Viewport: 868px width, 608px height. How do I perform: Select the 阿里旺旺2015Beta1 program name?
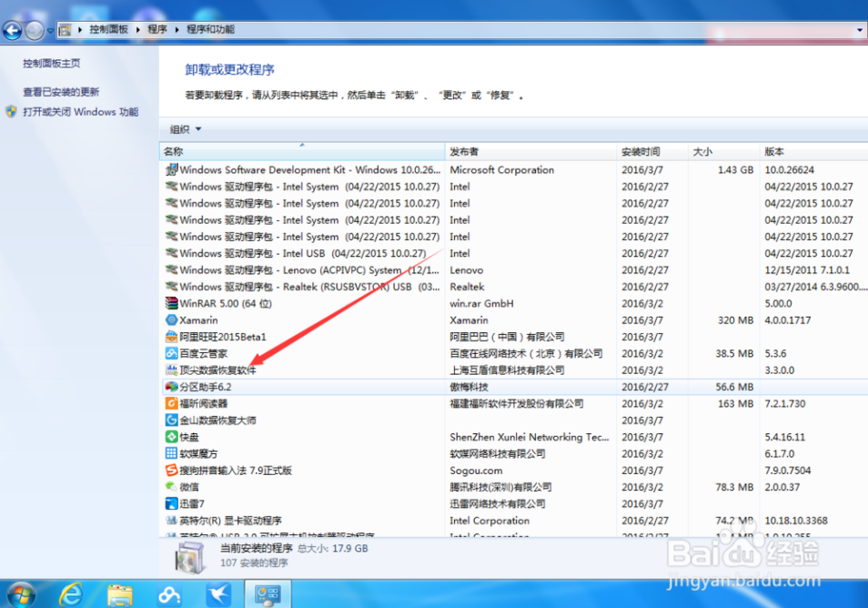click(x=223, y=337)
